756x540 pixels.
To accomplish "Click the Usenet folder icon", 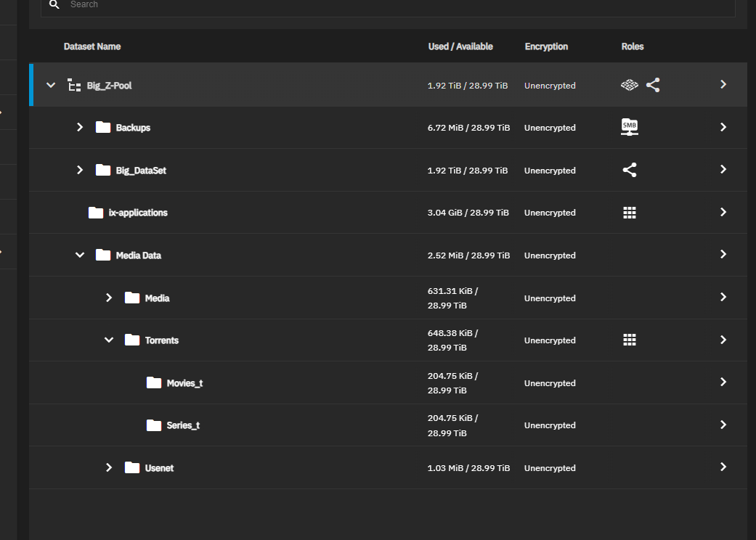I will [x=132, y=467].
